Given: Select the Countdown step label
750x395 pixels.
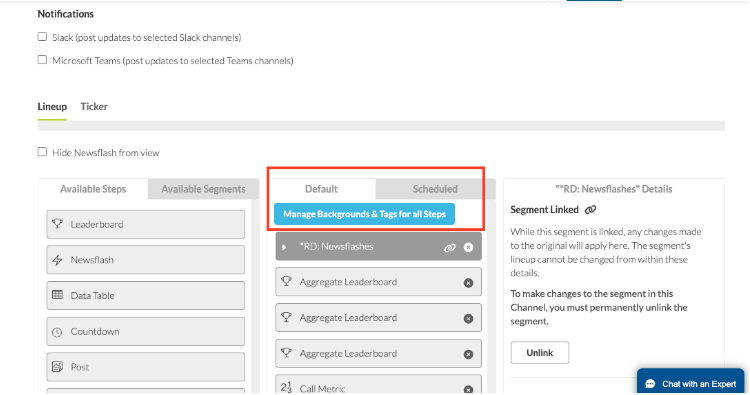Looking at the screenshot, I should [x=95, y=331].
